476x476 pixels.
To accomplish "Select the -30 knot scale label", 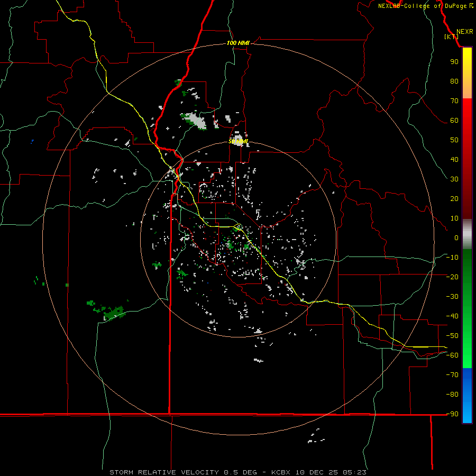I will 452,297.
